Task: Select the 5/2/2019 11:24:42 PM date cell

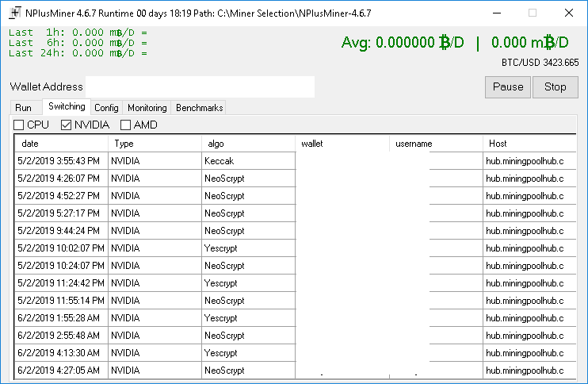Action: (62, 283)
